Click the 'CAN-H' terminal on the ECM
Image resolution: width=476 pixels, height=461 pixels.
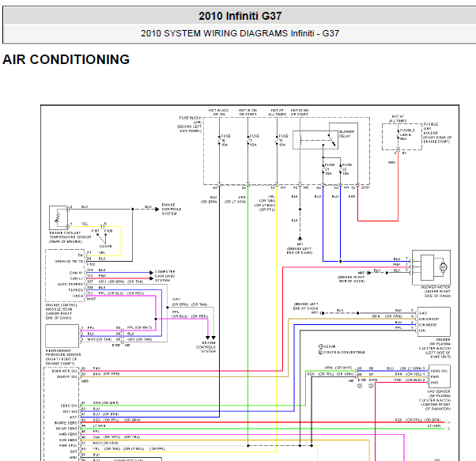coord(77,273)
